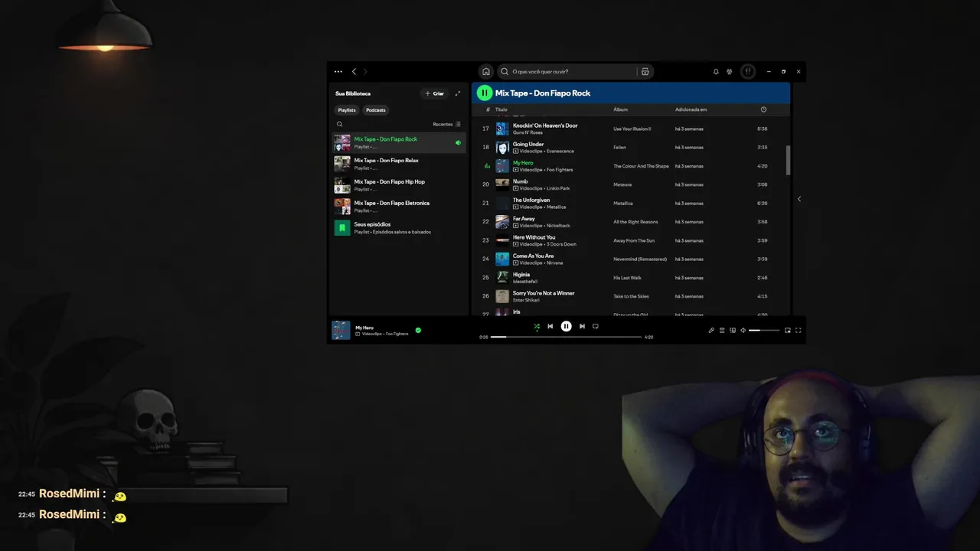Expand right side panel with chevron
Image resolution: width=980 pixels, height=551 pixels.
[x=799, y=199]
